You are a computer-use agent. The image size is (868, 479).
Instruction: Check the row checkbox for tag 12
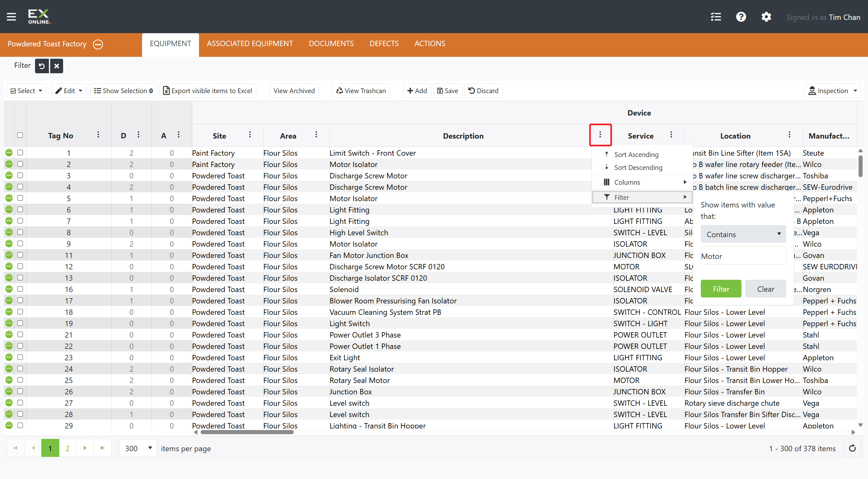coord(20,266)
